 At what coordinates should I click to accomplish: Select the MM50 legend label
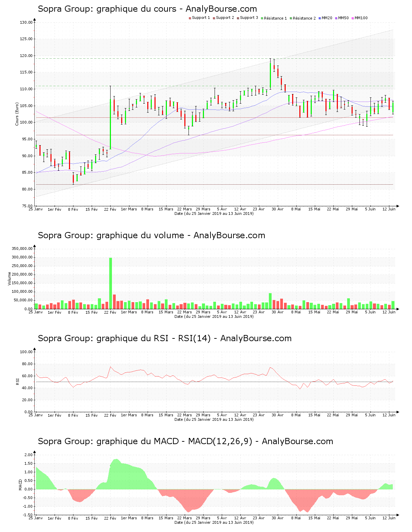(x=343, y=18)
